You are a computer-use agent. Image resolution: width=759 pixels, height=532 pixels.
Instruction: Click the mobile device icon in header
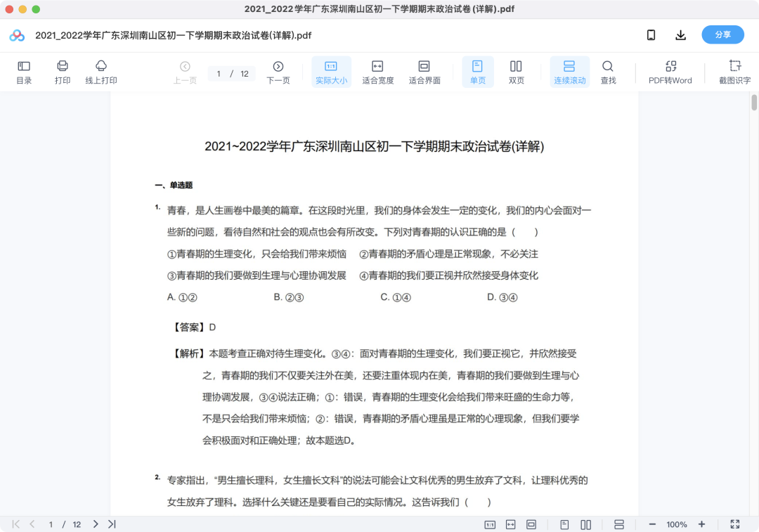pyautogui.click(x=651, y=35)
